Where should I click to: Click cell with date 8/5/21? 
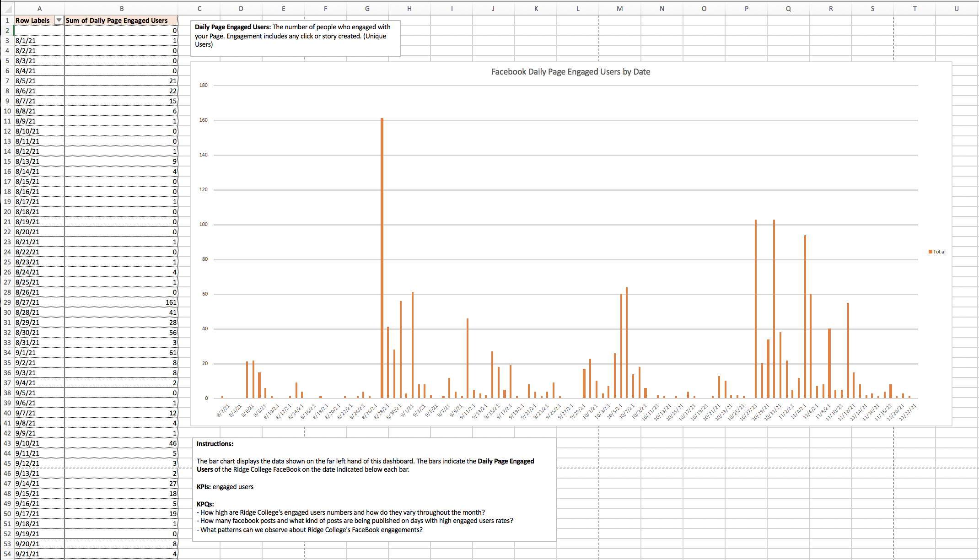39,81
